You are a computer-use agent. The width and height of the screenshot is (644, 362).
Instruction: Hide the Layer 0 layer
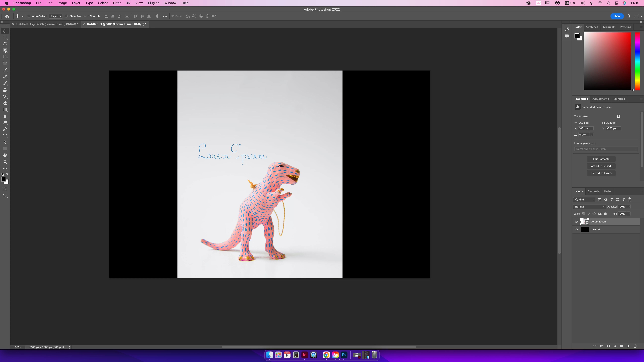pyautogui.click(x=576, y=229)
